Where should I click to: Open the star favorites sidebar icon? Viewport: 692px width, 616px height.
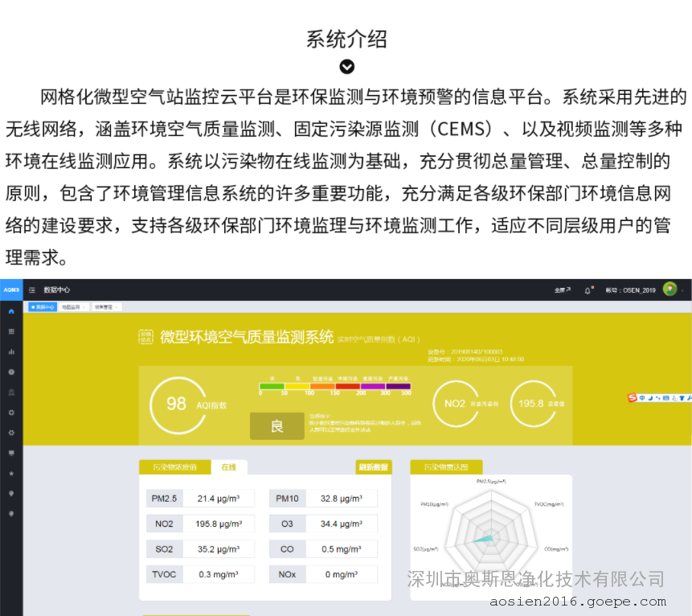[x=11, y=474]
